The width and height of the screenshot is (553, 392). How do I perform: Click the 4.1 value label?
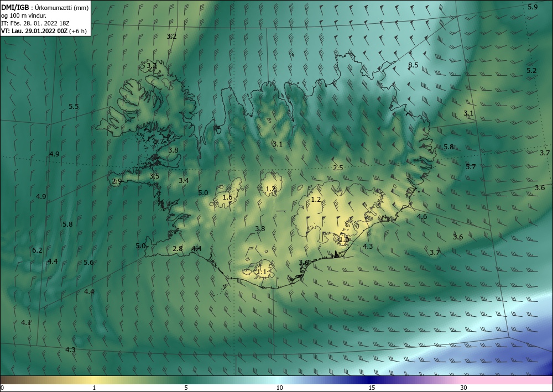[x=26, y=322]
